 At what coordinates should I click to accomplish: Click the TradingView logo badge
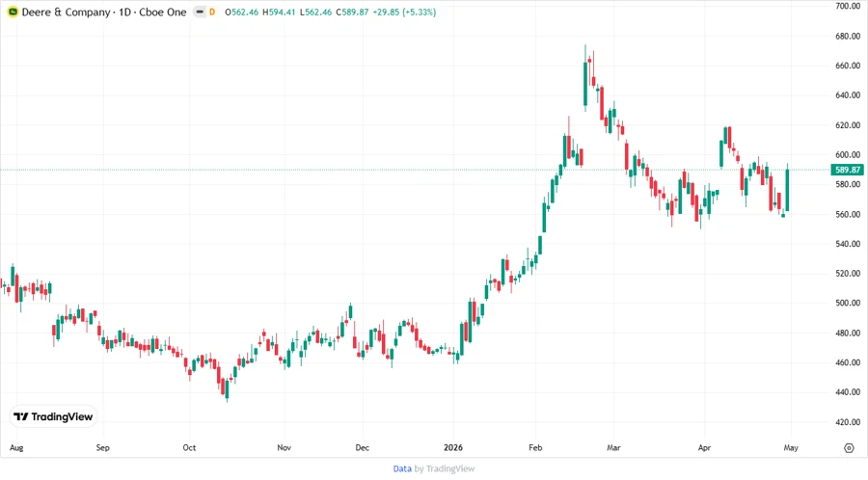53,416
